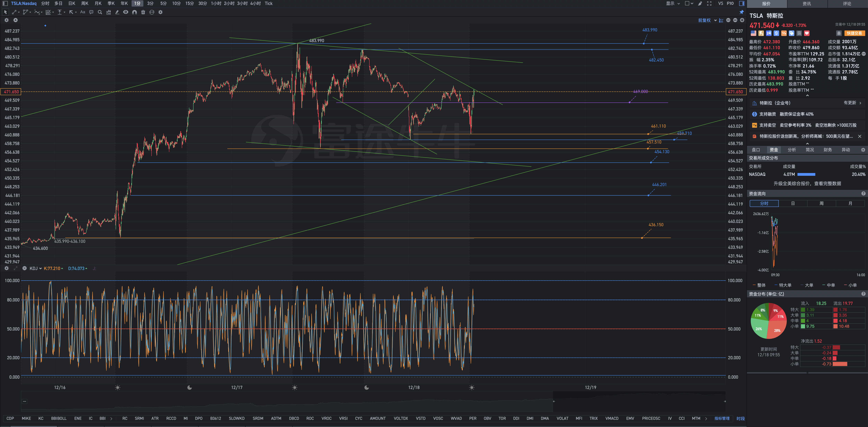Toggle the right quote panel layout
This screenshot has height=427, width=868.
click(x=742, y=3)
